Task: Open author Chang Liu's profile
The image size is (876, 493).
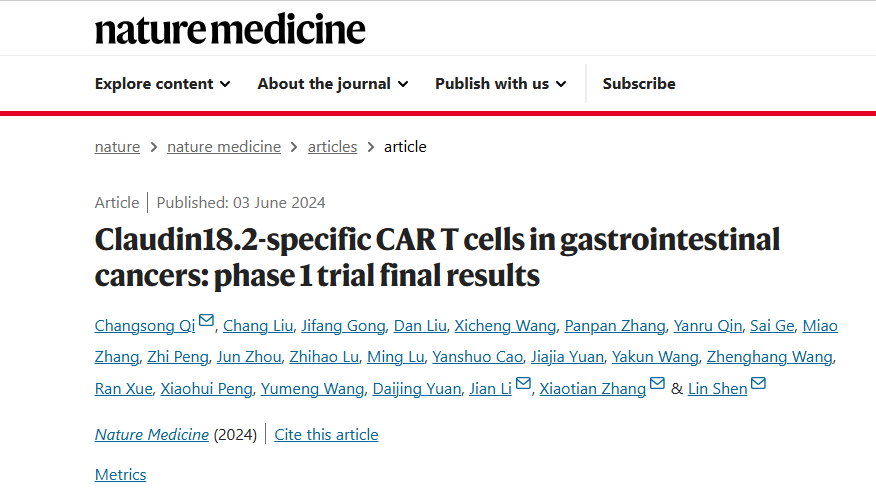Action: 258,326
